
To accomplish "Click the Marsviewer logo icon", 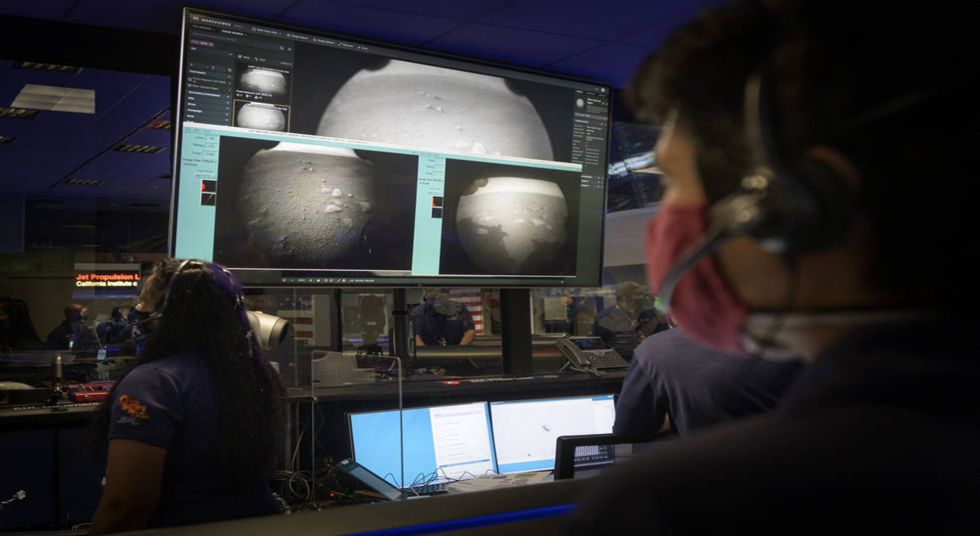I will coord(197,19).
